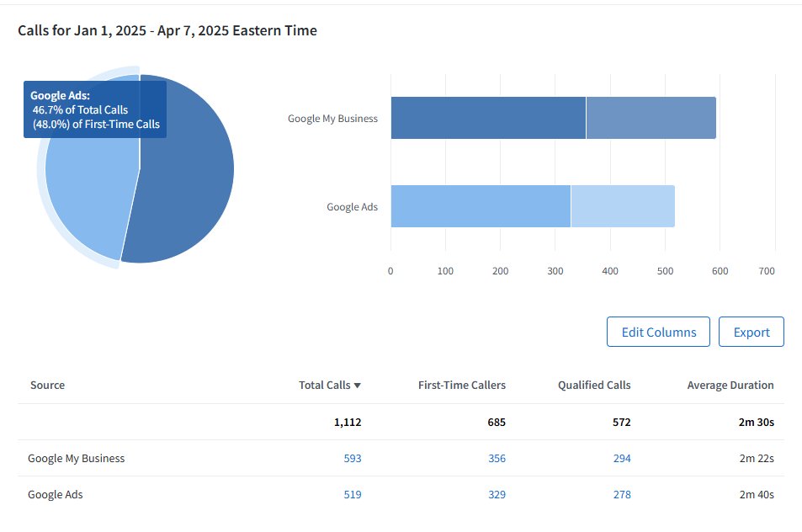The height and width of the screenshot is (532, 802).
Task: Click the Google My Business bar chart label
Action: [x=332, y=118]
